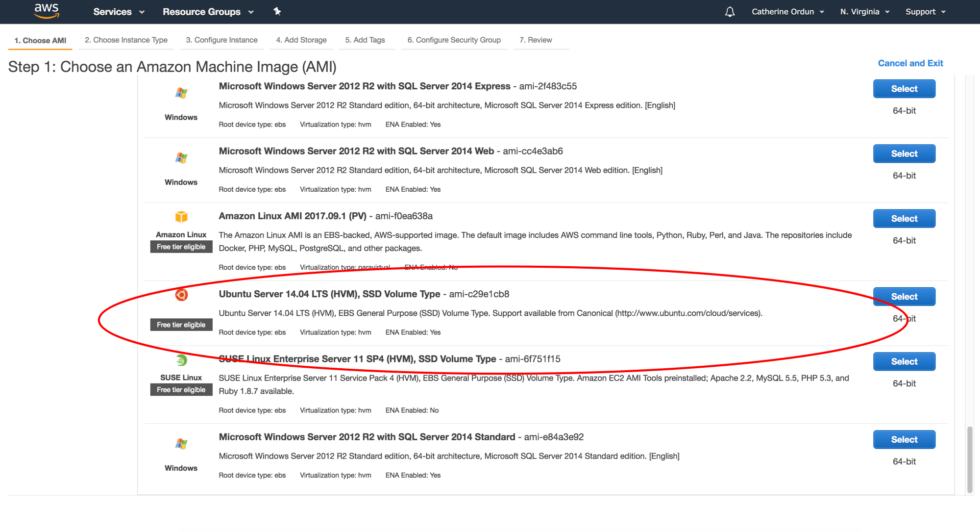Select the Ubuntu Server 14.04 LTS AMI
The image size is (980, 532).
click(904, 297)
